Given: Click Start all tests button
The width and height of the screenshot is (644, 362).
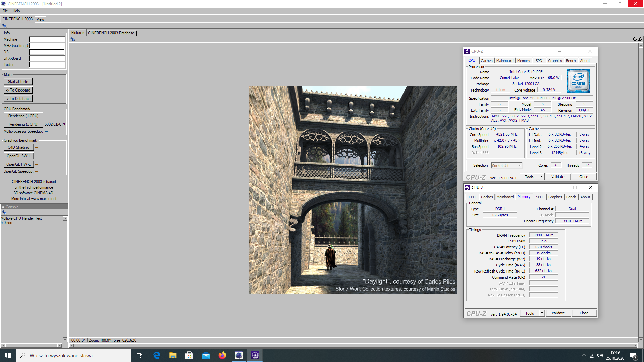Looking at the screenshot, I should pyautogui.click(x=18, y=82).
